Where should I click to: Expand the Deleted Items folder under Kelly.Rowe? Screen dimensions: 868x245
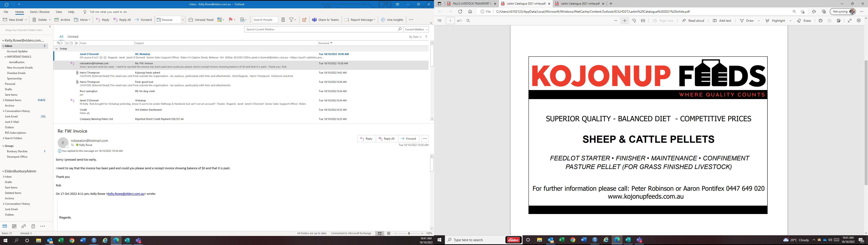[x=3, y=100]
